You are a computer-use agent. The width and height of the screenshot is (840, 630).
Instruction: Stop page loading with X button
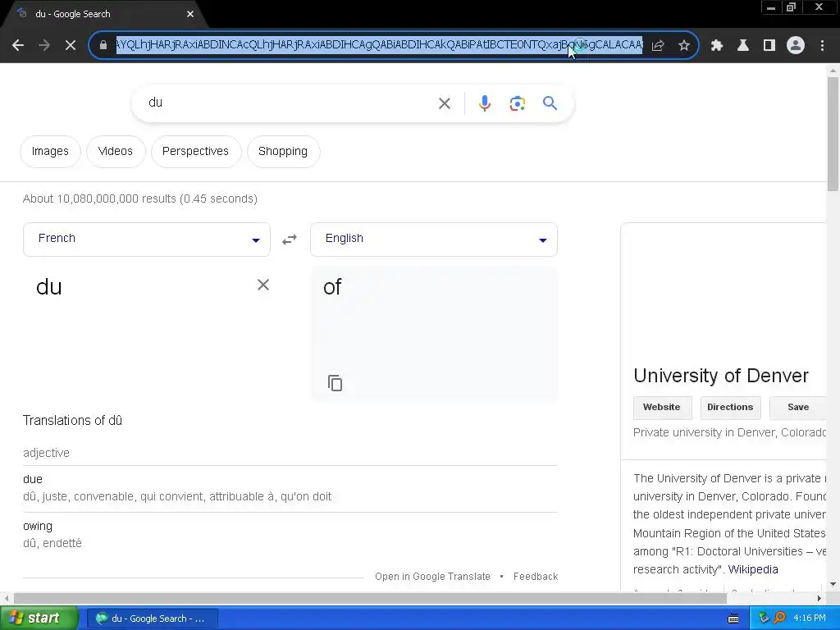(71, 45)
